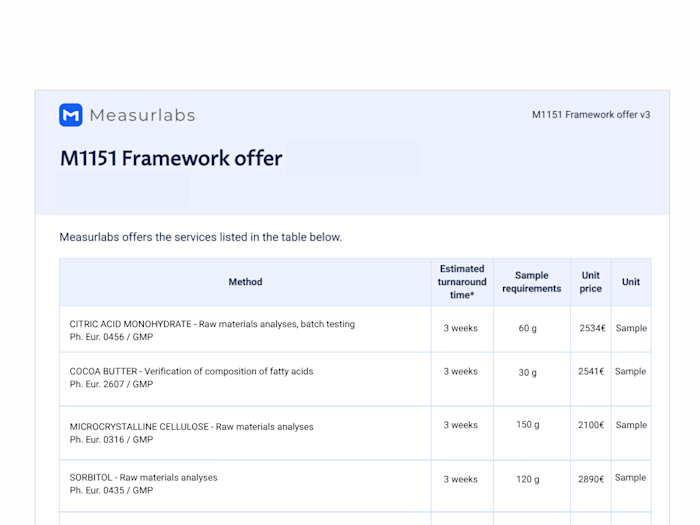Click the 'CITRIC ACID MONOHYDRATE' method line
Viewport: 700px width, 525px height.
click(x=212, y=324)
